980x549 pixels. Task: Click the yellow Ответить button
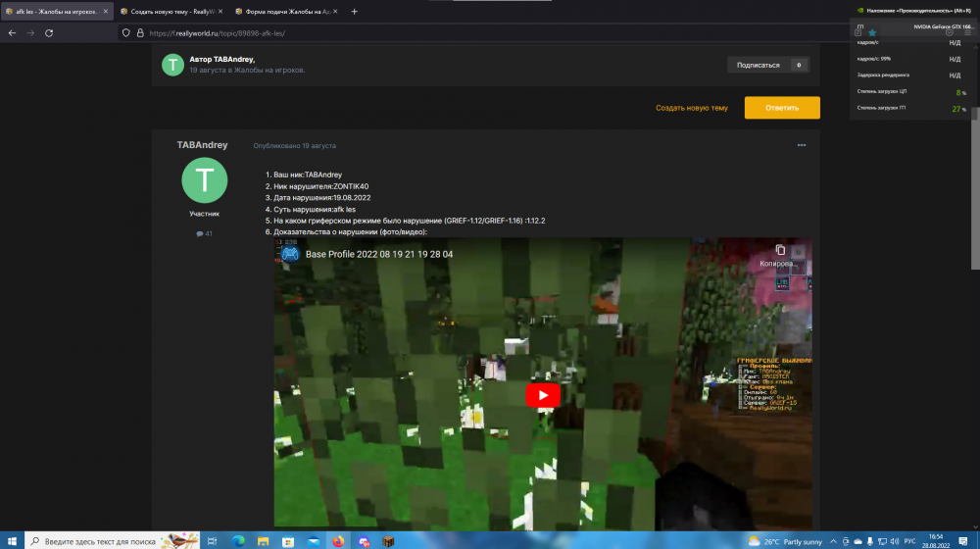point(782,108)
